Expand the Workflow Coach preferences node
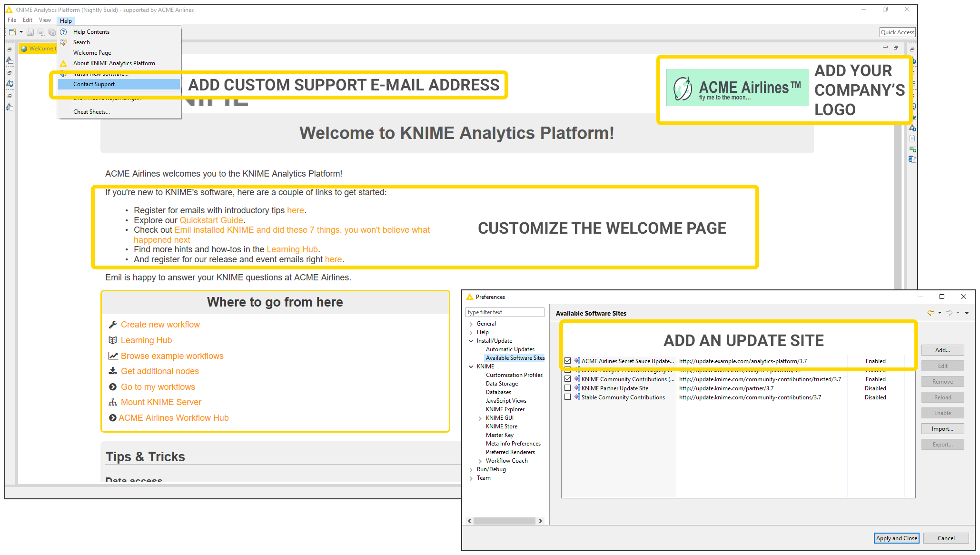The width and height of the screenshot is (980, 555). [x=480, y=461]
